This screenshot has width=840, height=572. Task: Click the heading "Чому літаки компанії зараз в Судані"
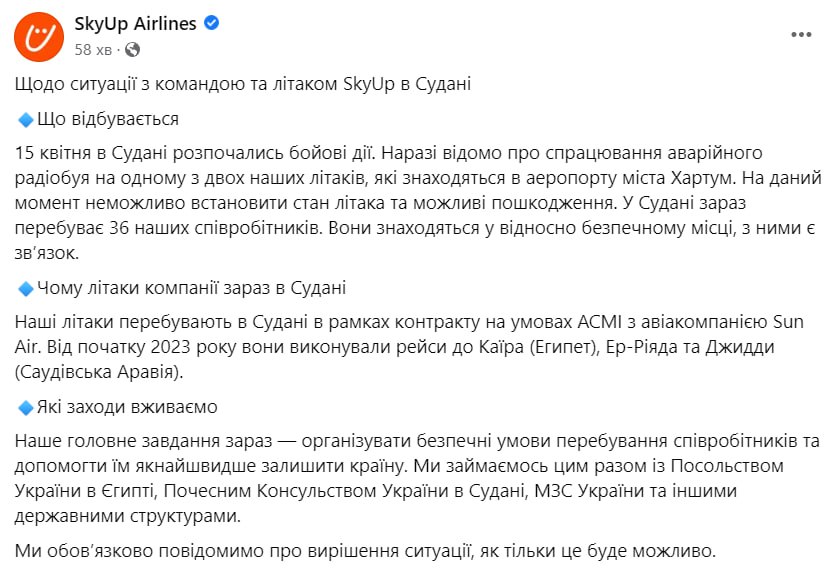click(x=191, y=289)
